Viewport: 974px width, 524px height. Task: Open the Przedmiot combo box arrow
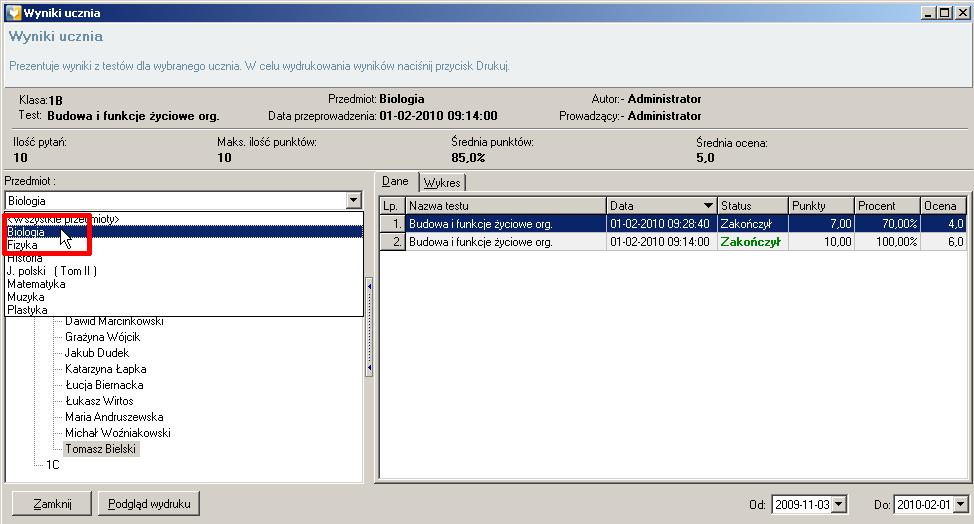(x=353, y=201)
